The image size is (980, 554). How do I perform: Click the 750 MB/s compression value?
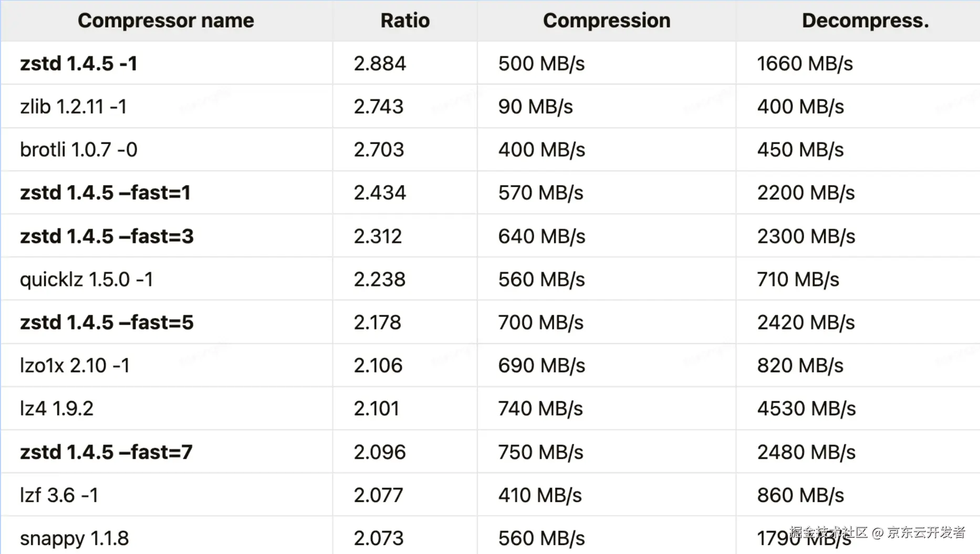pyautogui.click(x=540, y=452)
